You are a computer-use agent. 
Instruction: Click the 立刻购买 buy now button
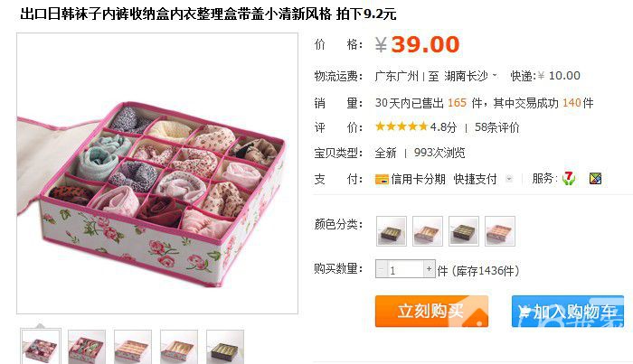[x=431, y=312]
